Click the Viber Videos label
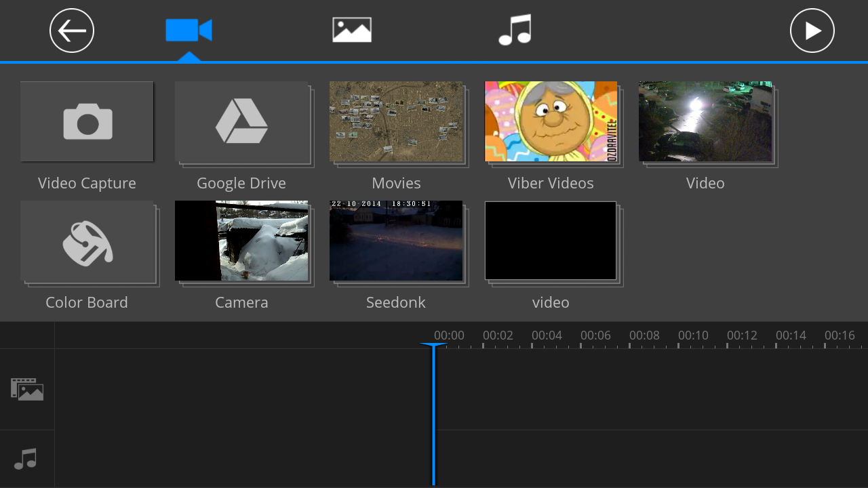The height and width of the screenshot is (488, 868). 551,184
